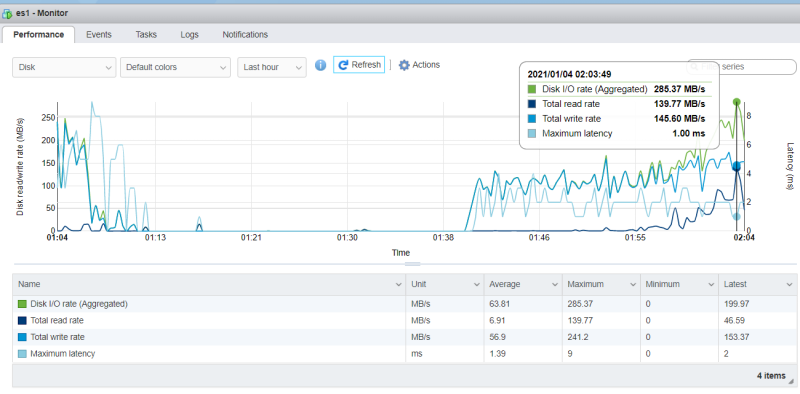
Task: Switch to the Logs tab
Action: coord(189,35)
